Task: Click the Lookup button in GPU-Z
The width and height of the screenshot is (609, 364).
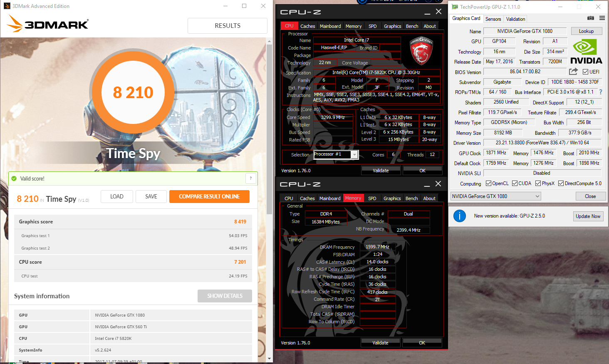Action: point(586,31)
